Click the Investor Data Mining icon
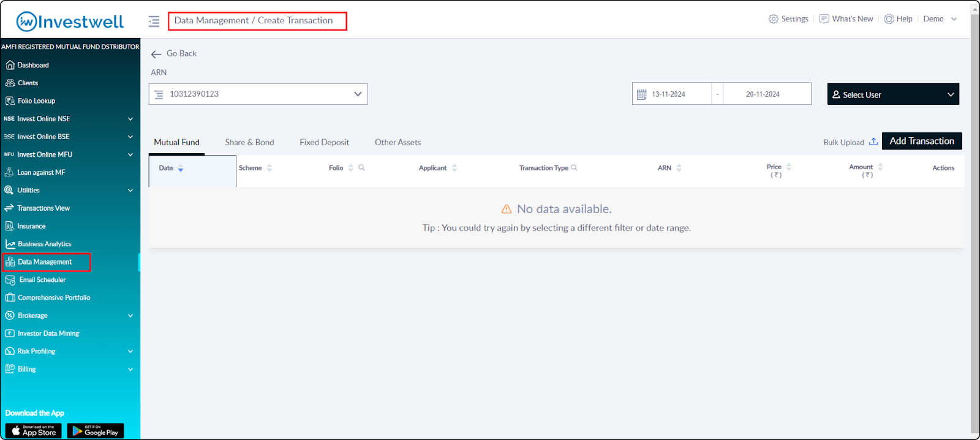 point(10,333)
